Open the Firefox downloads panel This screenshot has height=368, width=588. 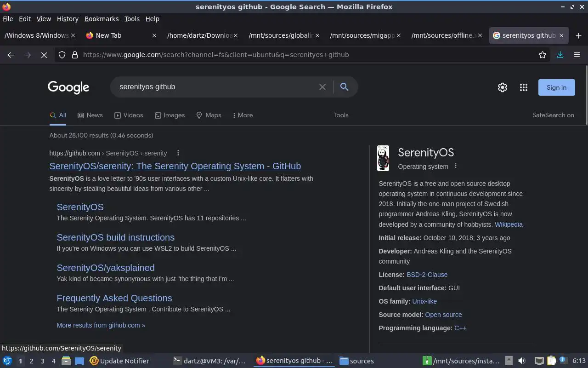pyautogui.click(x=560, y=55)
